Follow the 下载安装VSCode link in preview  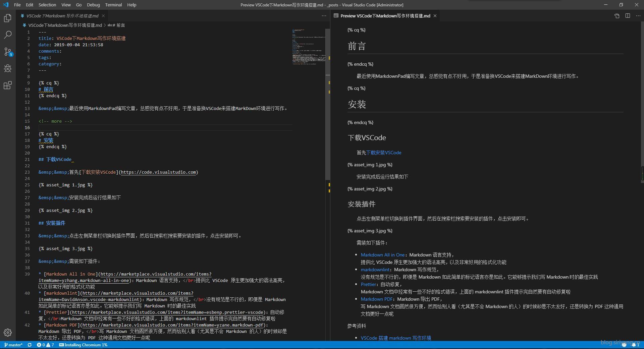384,153
